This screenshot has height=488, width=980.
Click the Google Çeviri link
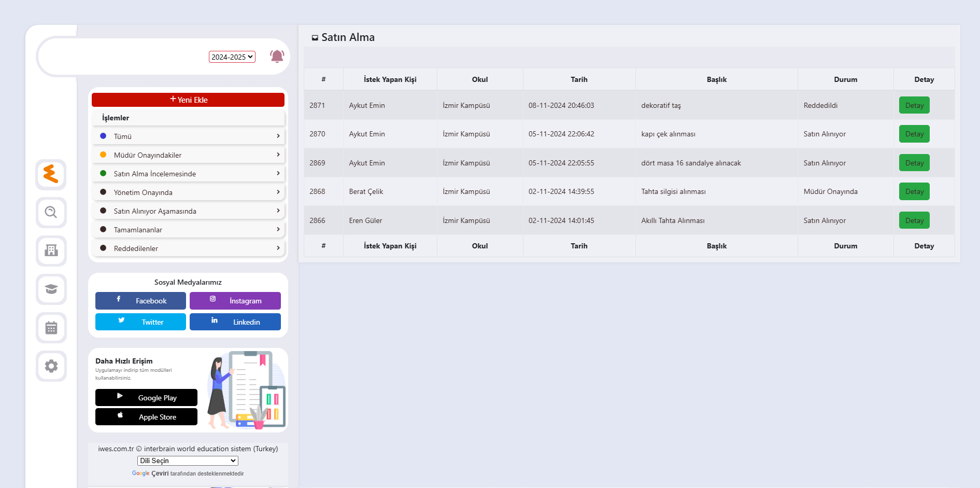(x=150, y=473)
